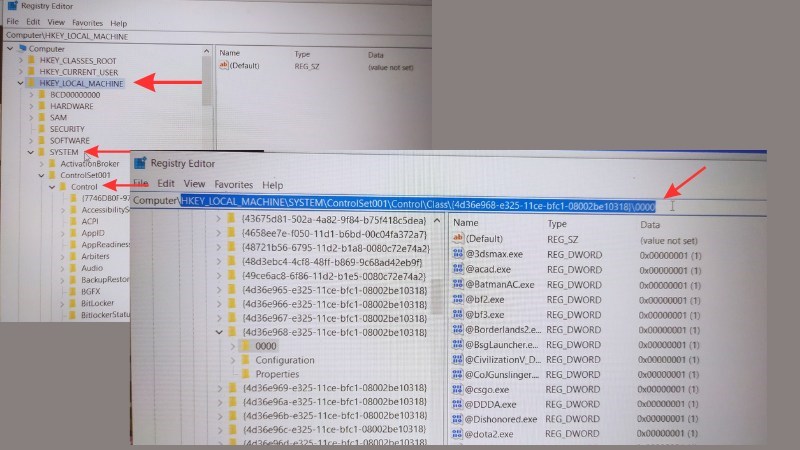Viewport: 800px width, 450px height.
Task: Click the Control folder icon
Action: 63,187
